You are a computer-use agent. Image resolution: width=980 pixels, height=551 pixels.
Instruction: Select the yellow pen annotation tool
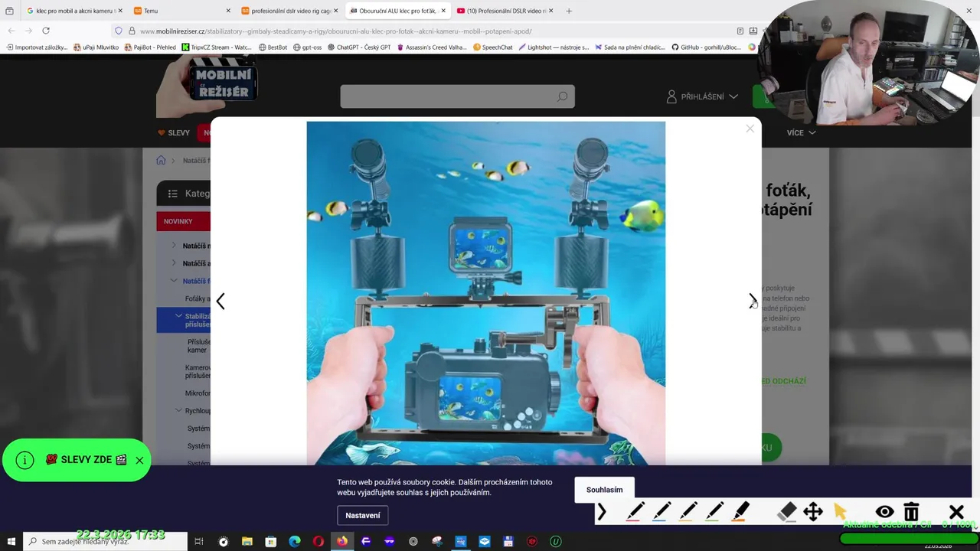pyautogui.click(x=688, y=511)
